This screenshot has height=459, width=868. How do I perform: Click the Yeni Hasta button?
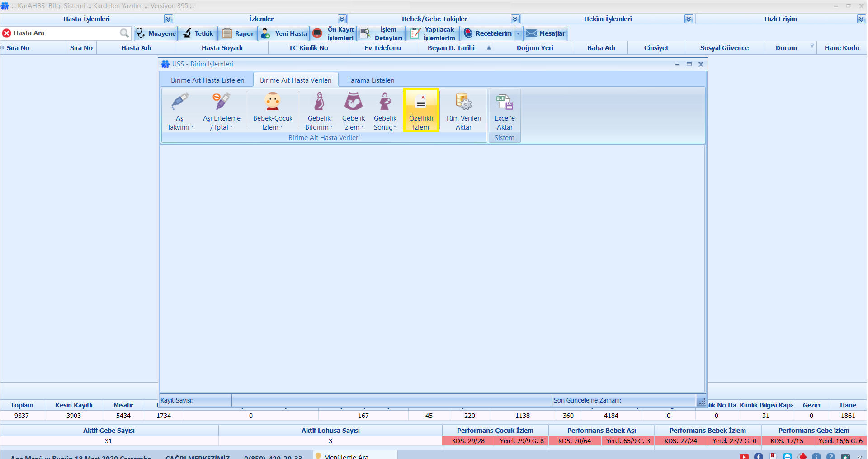(x=284, y=33)
